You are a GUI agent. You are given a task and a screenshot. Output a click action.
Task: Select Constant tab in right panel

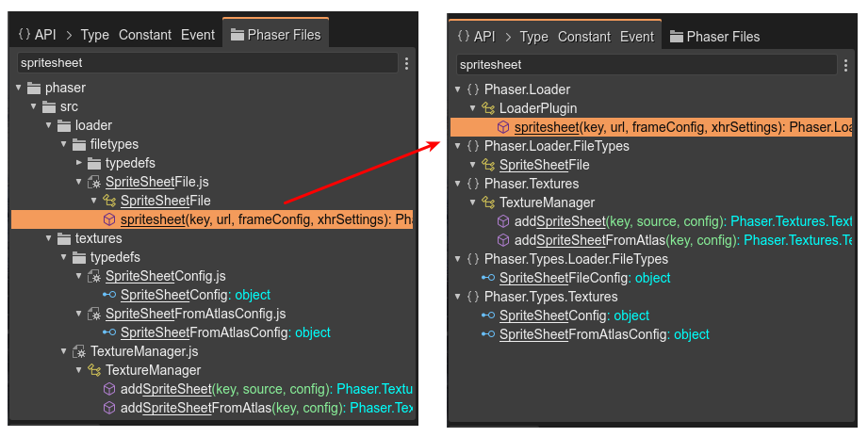[584, 37]
